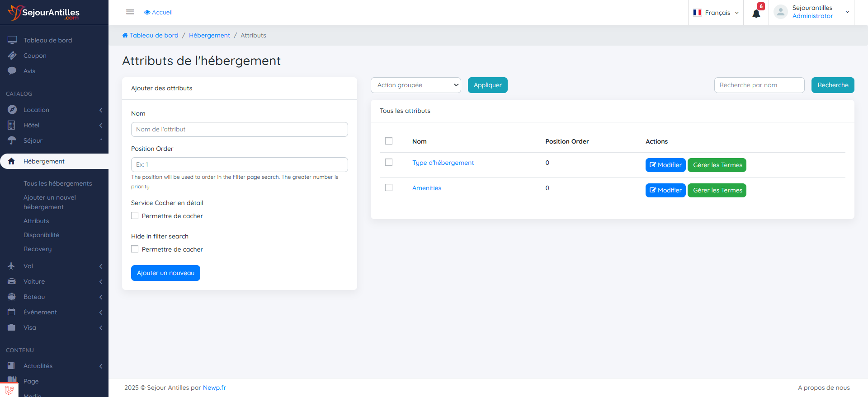Enable Service Cacher en détail checkbox
This screenshot has height=397, width=868.
tap(135, 216)
